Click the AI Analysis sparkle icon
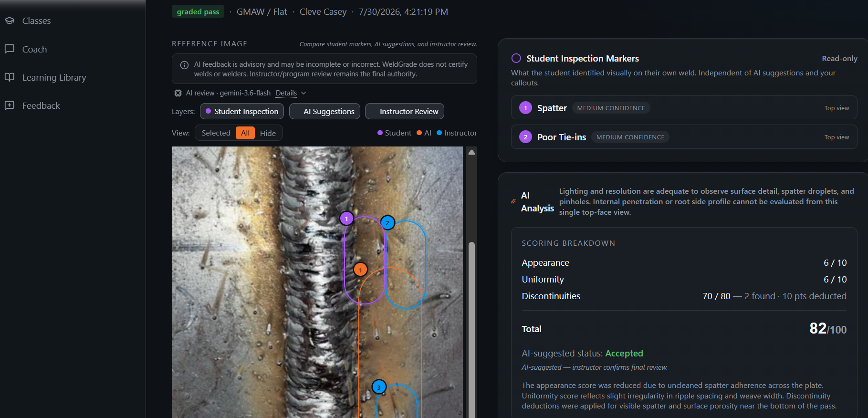Screen dimensions: 868x418 (513, 201)
